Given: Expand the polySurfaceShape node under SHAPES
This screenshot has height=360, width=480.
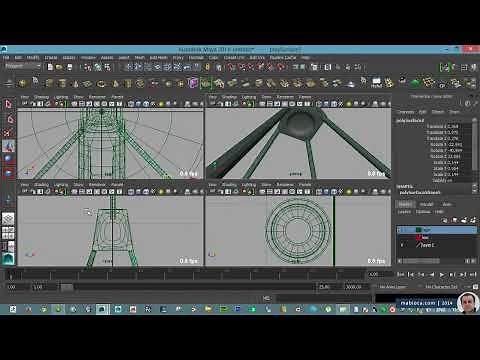Looking at the screenshot, I should (x=420, y=193).
